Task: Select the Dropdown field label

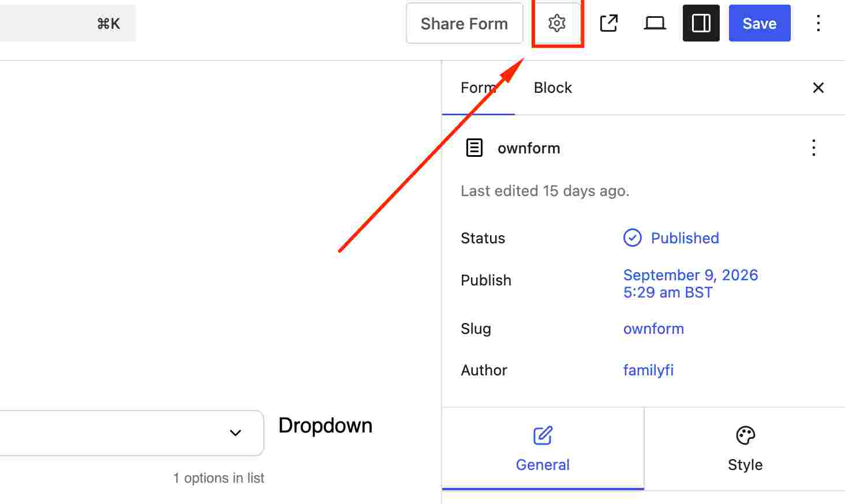Action: tap(326, 426)
